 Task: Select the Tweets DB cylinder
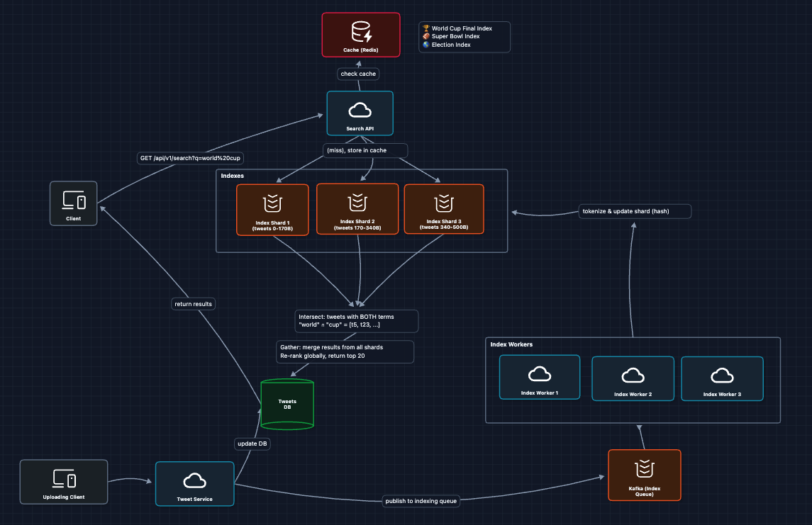pyautogui.click(x=287, y=404)
